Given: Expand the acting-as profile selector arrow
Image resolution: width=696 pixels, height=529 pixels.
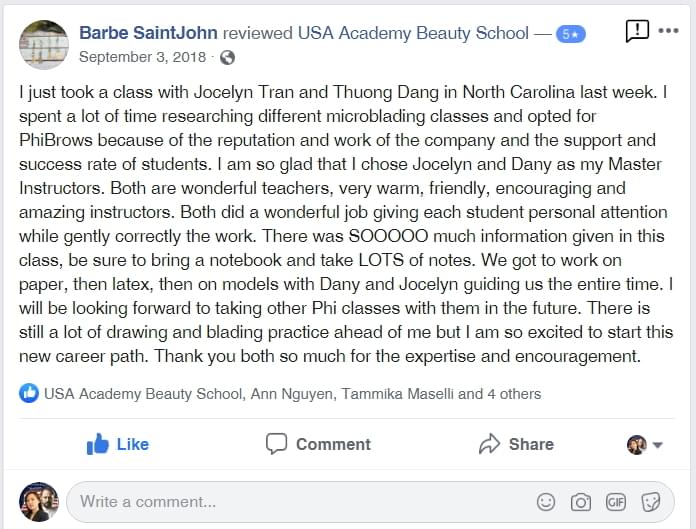Looking at the screenshot, I should [x=658, y=445].
